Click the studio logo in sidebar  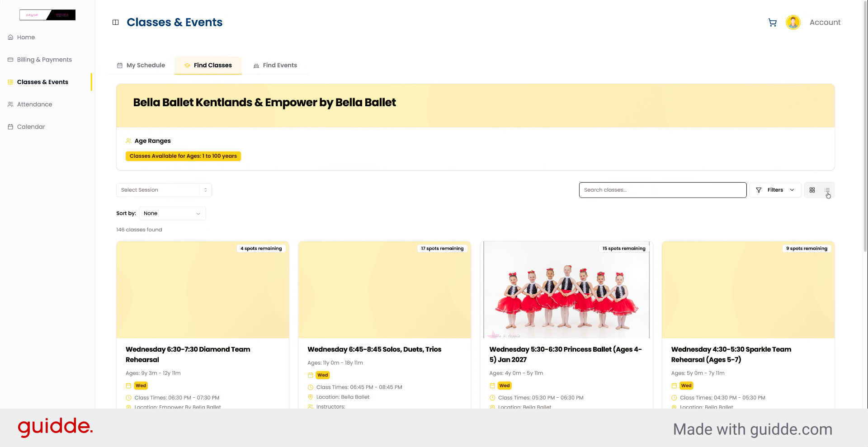pos(47,15)
